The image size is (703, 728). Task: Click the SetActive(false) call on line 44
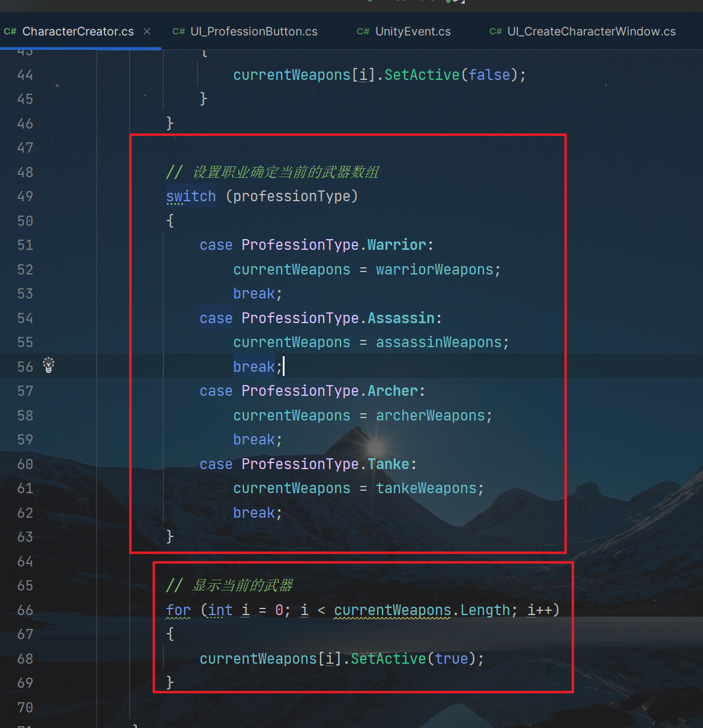[x=421, y=75]
